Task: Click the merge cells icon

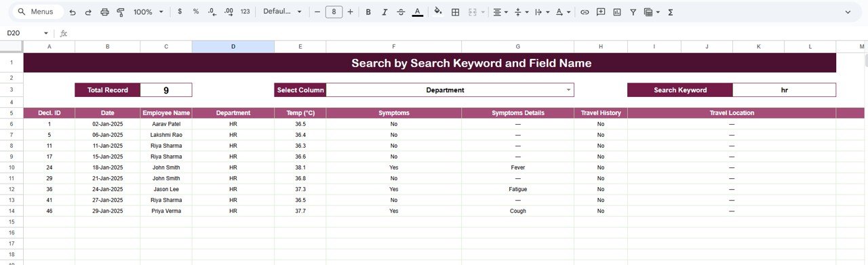Action: (x=473, y=12)
